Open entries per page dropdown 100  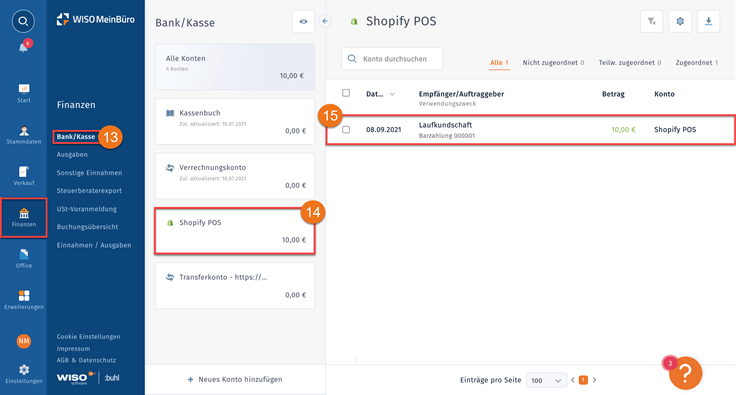(x=545, y=380)
